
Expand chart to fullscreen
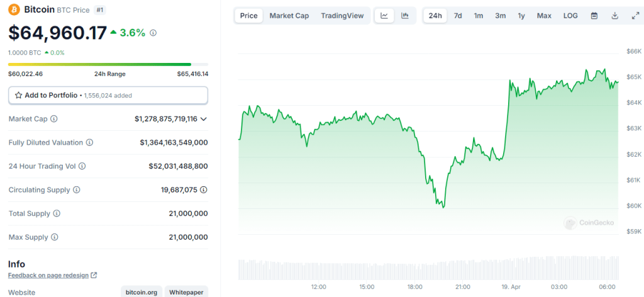635,16
